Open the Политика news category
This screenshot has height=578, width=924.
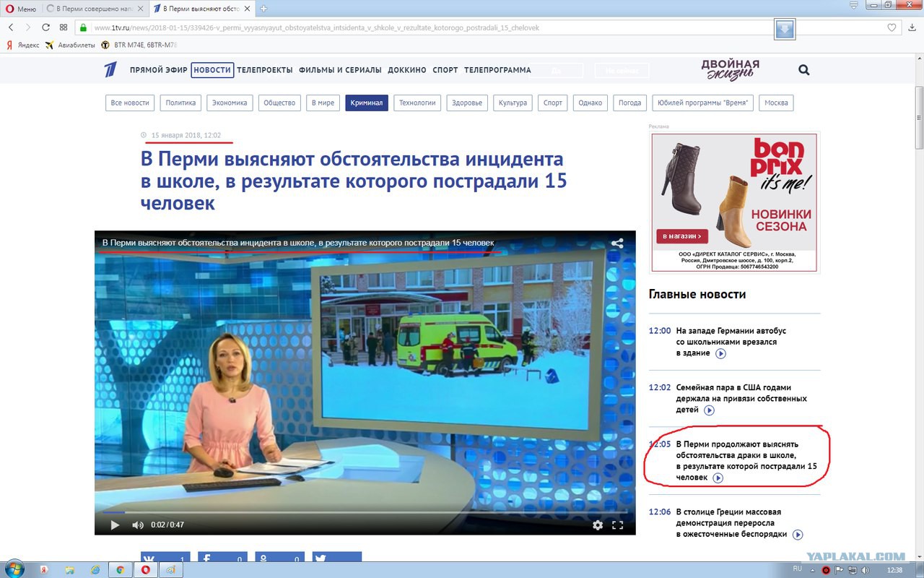(x=180, y=103)
